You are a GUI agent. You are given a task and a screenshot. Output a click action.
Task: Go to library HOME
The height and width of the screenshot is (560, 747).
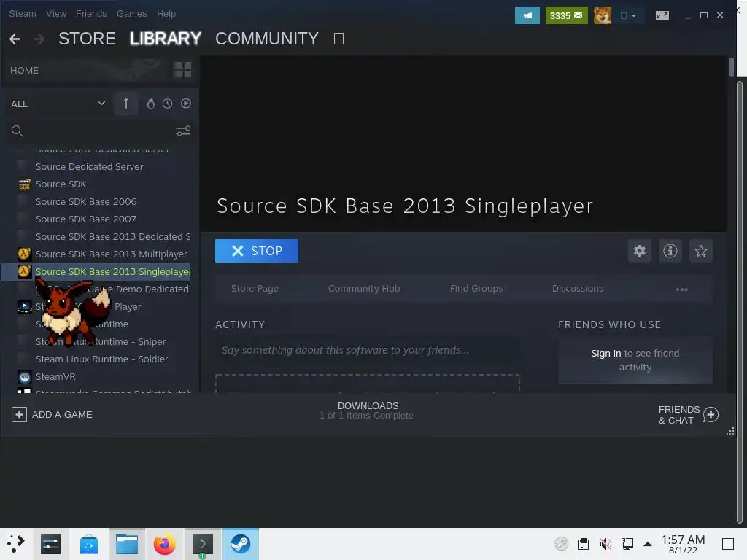pos(24,71)
